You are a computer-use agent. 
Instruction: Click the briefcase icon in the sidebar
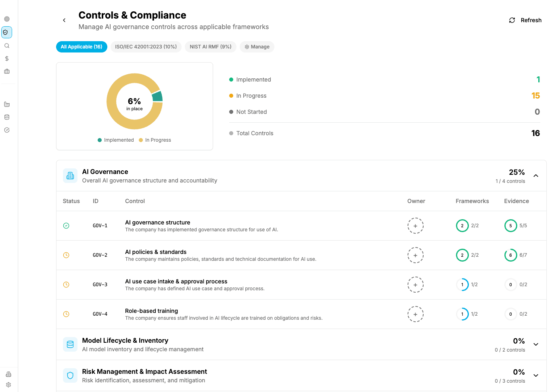[x=7, y=71]
